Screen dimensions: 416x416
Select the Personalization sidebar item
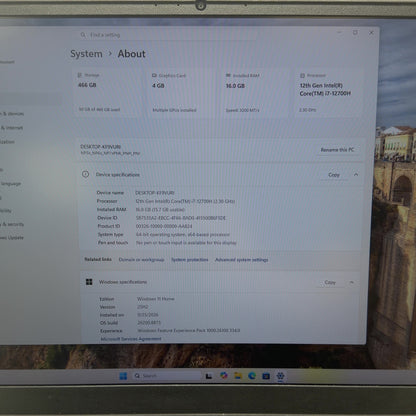coord(7,142)
